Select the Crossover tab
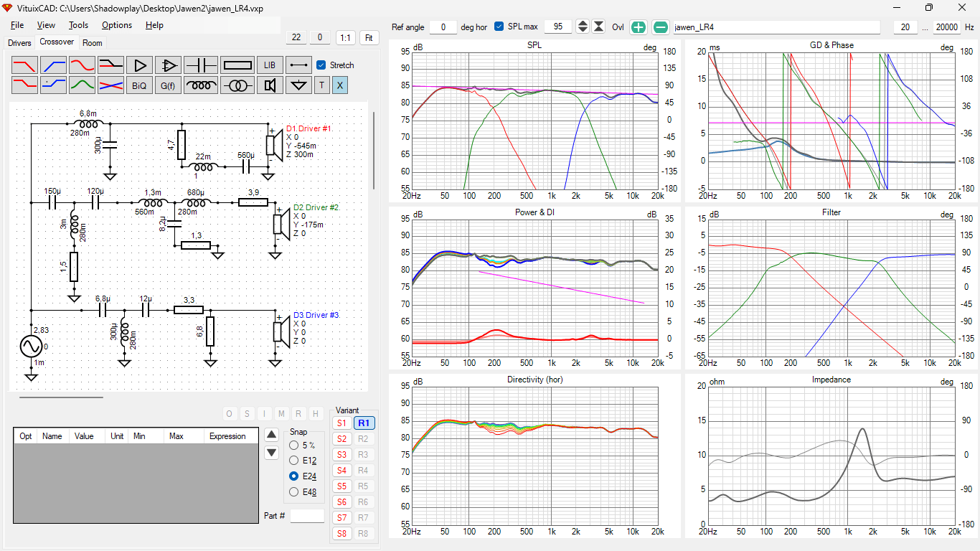Screen dimensions: 980x551 [x=57, y=42]
